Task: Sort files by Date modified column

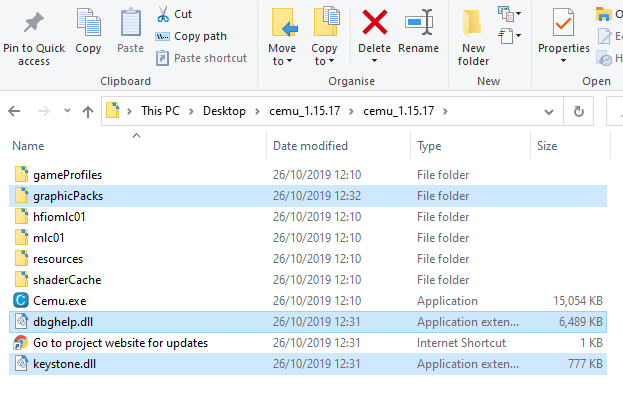Action: click(310, 146)
